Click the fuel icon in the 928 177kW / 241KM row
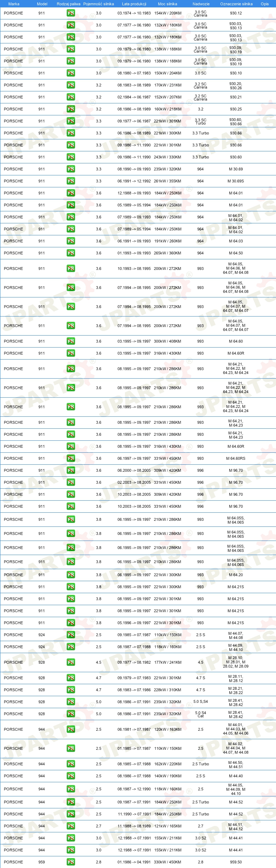The width and height of the screenshot is (276, 868). [x=71, y=662]
